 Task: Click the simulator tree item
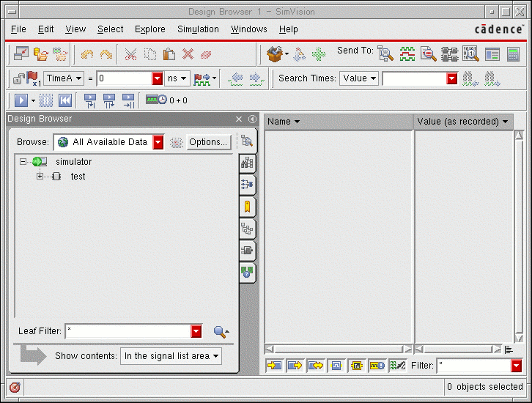(73, 162)
